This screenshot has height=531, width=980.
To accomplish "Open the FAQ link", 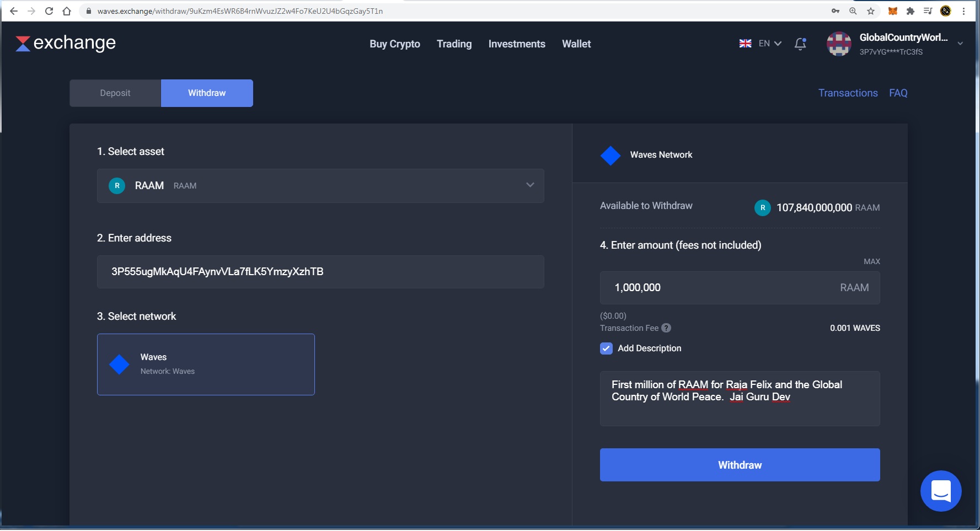I will (x=898, y=93).
